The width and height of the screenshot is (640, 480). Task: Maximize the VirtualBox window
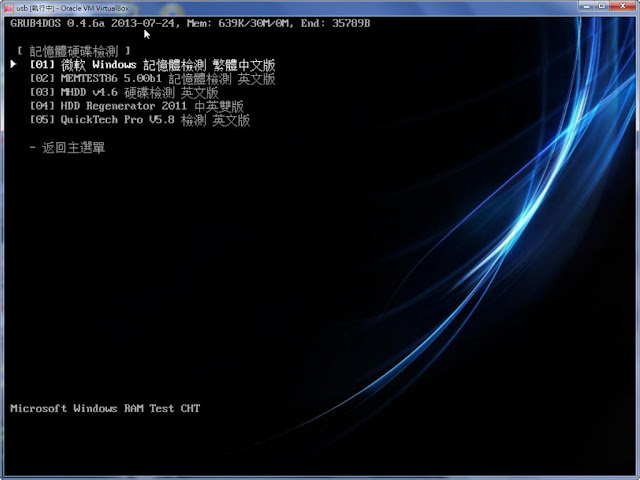[602, 6]
